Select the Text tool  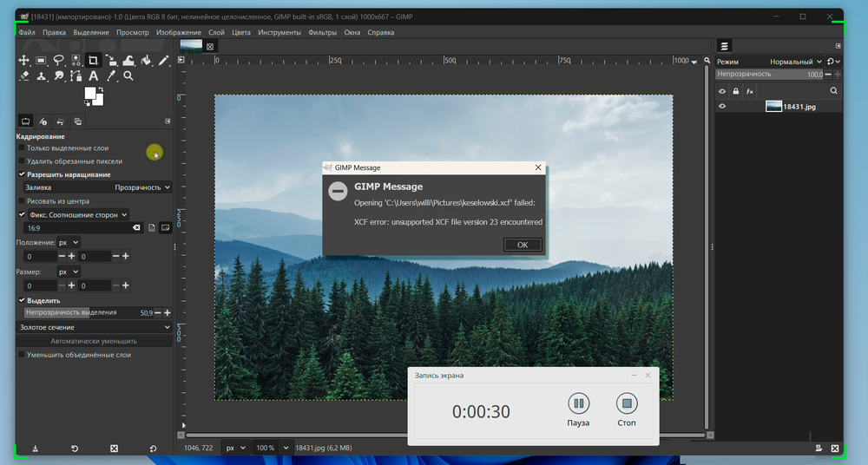click(94, 75)
